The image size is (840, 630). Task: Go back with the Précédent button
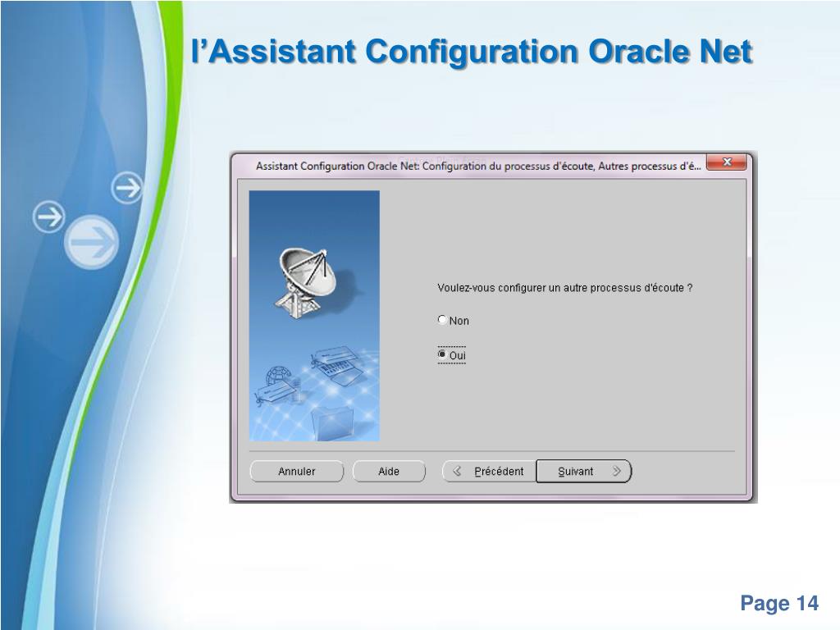(489, 472)
